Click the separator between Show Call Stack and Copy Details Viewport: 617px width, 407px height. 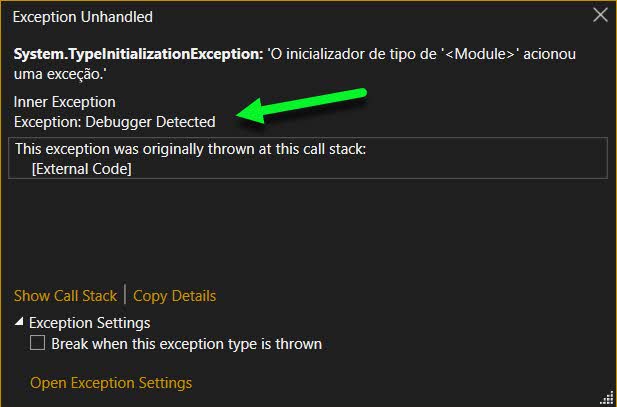[x=125, y=294]
